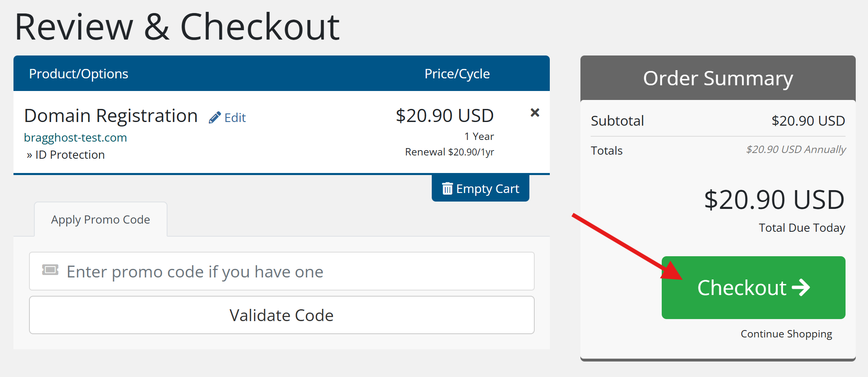Click the arrow icon on the Checkout button
Viewport: 868px width, 377px height.
pos(801,288)
